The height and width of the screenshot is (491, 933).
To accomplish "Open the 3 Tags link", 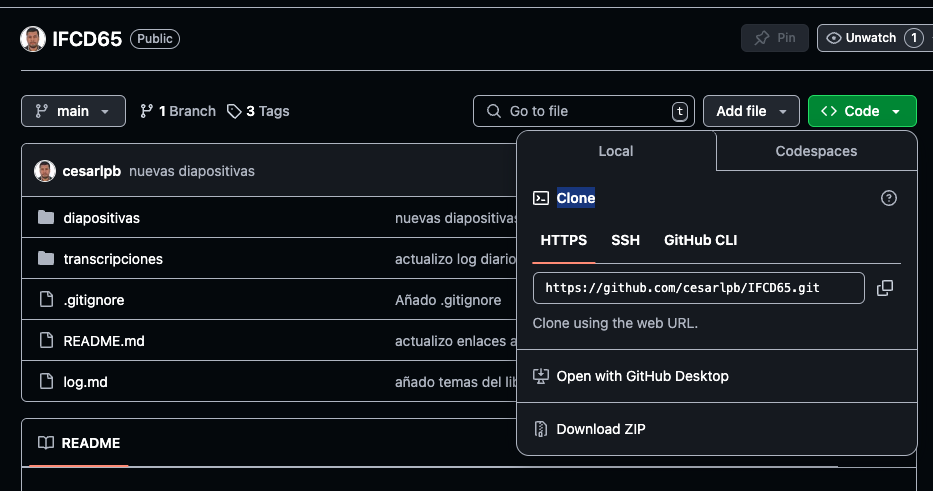I will click(258, 111).
